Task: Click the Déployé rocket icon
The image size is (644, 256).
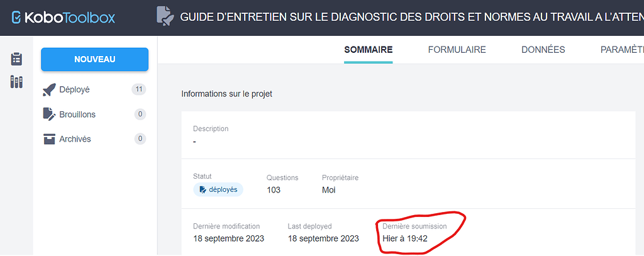Action: pyautogui.click(x=49, y=90)
